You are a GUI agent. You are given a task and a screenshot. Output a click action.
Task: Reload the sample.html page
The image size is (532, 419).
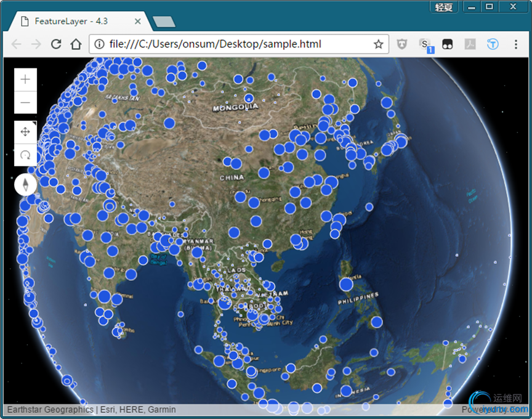[56, 44]
